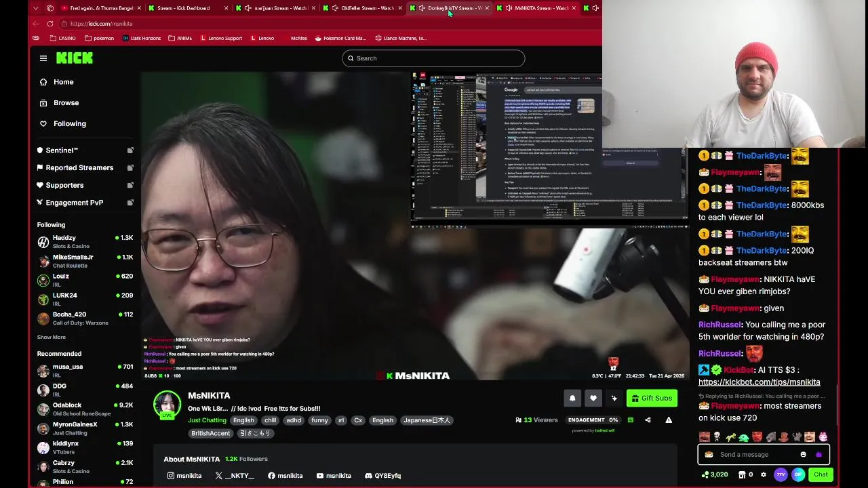This screenshot has width=868, height=488.
Task: Open the hamburger sidebar menu
Action: click(x=43, y=58)
